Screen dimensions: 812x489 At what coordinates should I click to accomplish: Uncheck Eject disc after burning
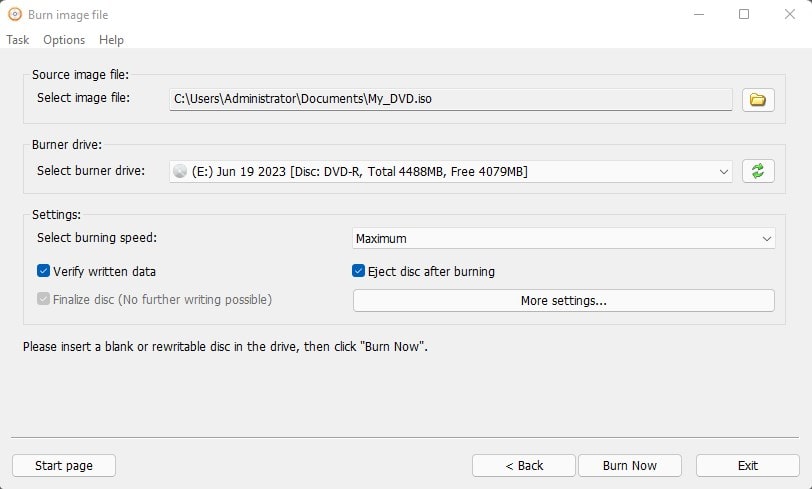(x=359, y=271)
